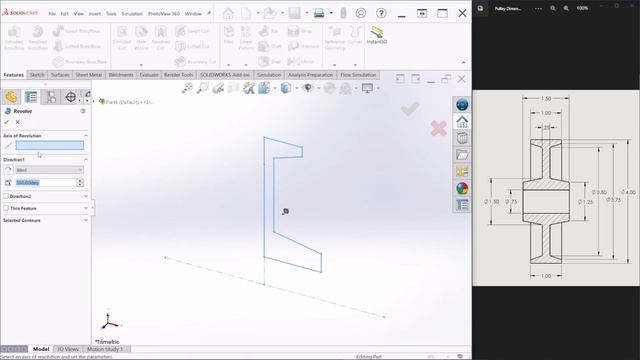
Task: Enable the Thin Feature checkbox
Action: (x=6, y=208)
